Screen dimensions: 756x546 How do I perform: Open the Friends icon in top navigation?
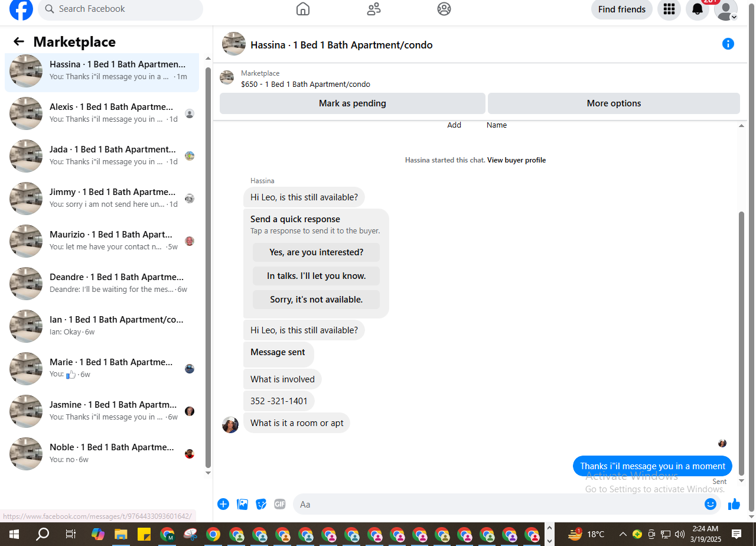[x=374, y=9]
